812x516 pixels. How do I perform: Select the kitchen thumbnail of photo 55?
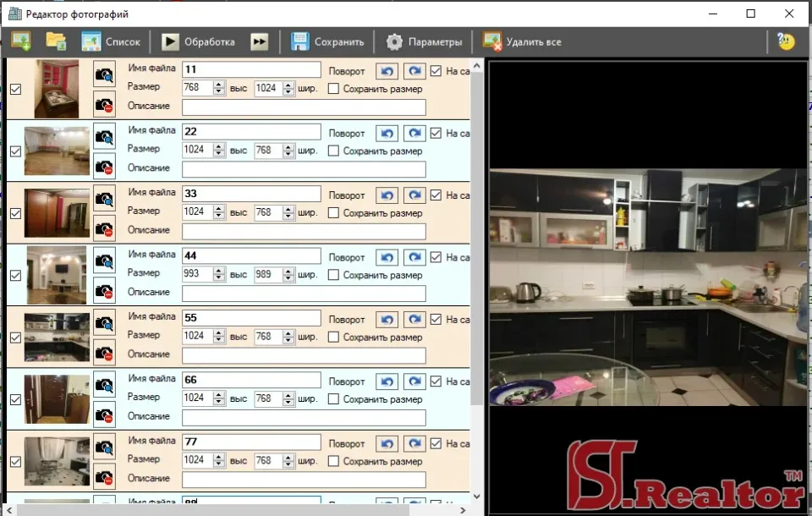tap(57, 338)
